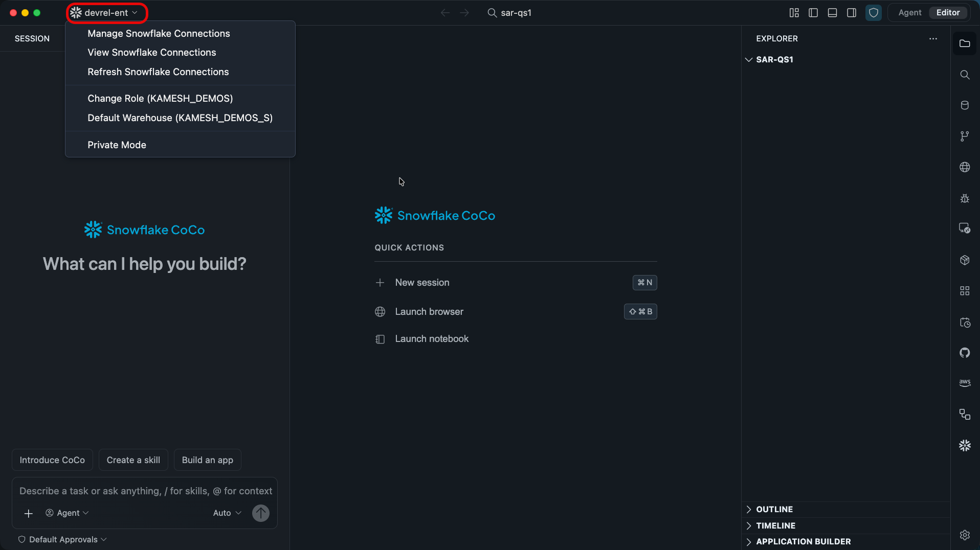Open the Extensions squares icon

pos(965,291)
